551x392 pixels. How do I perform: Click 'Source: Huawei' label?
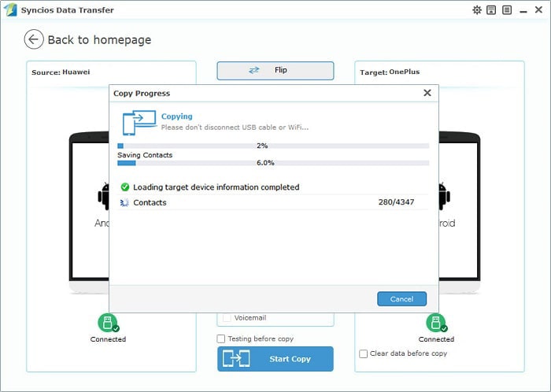pyautogui.click(x=61, y=72)
